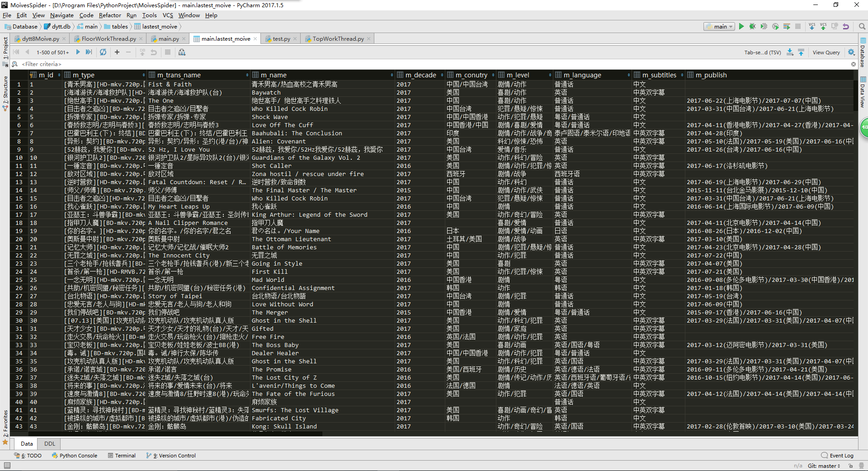Viewport: 868px width, 471px height.
Task: Select the Baywatch cell in m_name
Action: point(322,93)
